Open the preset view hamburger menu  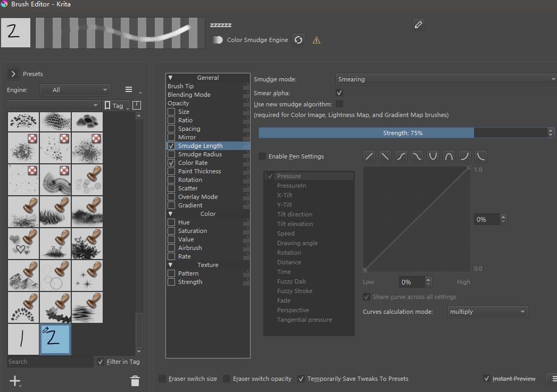tap(129, 90)
